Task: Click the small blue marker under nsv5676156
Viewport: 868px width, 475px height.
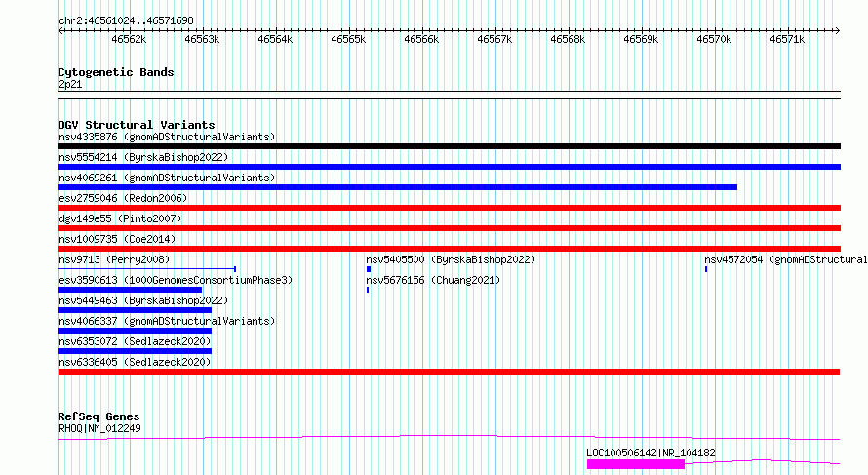Action: tap(368, 290)
